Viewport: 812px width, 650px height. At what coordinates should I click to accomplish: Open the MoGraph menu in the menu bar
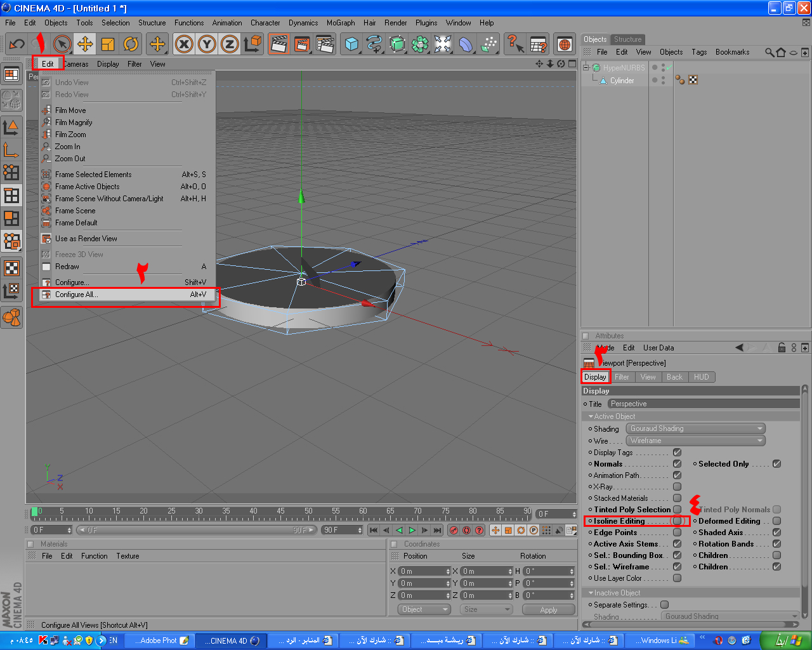coord(341,23)
